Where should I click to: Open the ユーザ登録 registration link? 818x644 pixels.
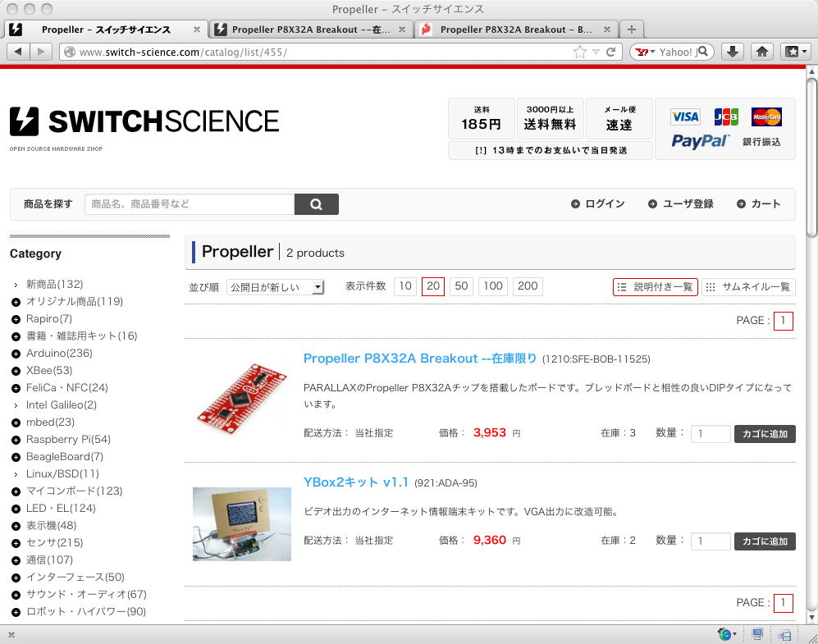click(x=681, y=204)
